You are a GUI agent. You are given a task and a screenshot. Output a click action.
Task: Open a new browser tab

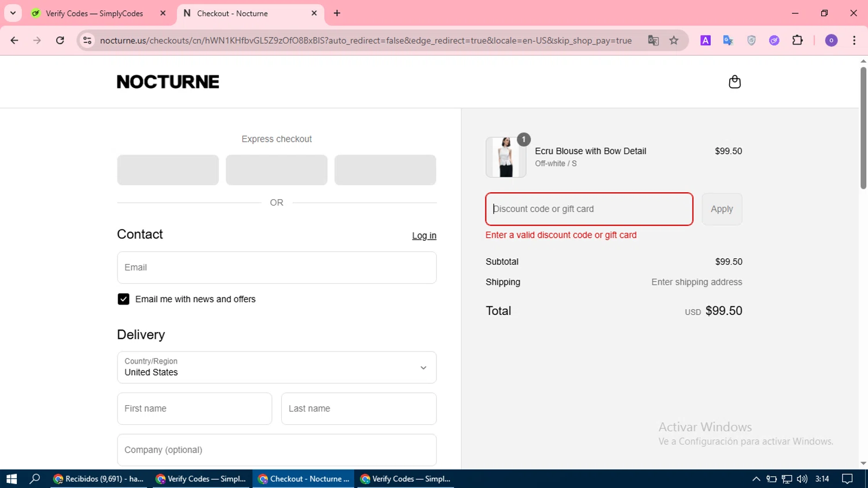[337, 13]
